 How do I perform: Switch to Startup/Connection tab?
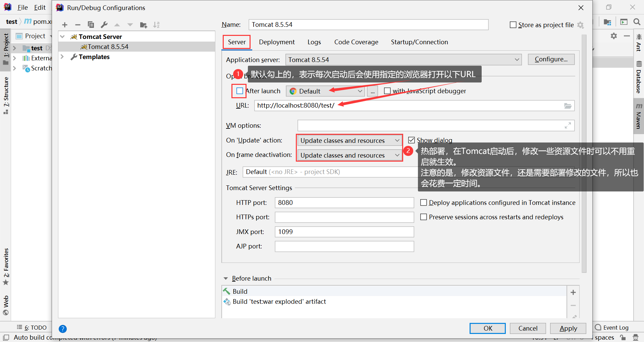pos(419,42)
